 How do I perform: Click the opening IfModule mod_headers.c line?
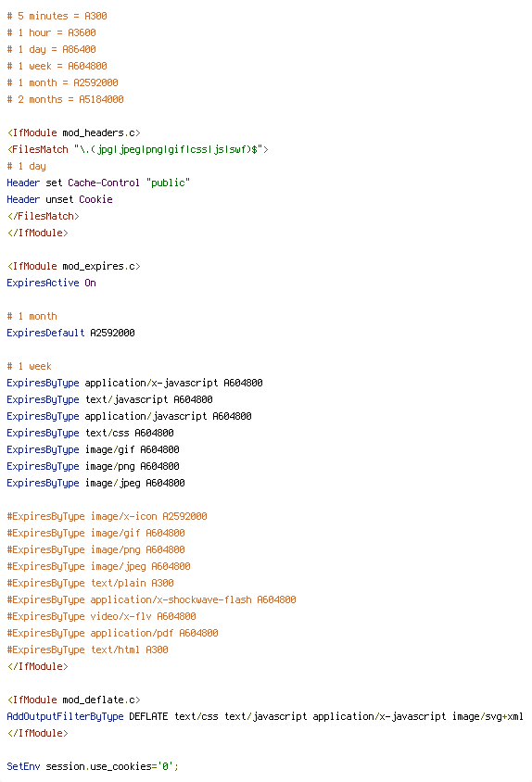pyautogui.click(x=74, y=132)
